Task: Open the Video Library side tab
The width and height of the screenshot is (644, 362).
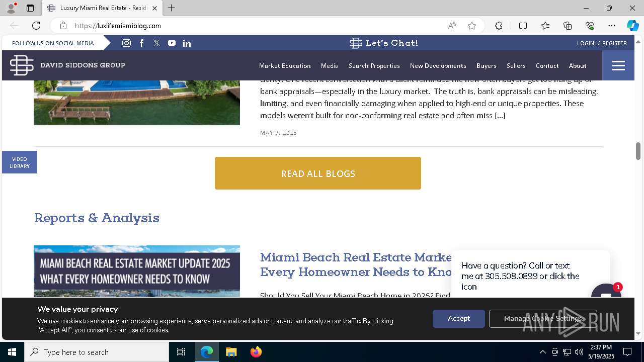Action: click(x=20, y=162)
